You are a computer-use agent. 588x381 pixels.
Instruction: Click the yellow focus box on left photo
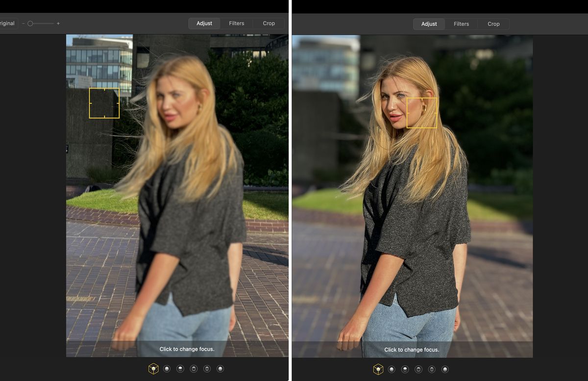pos(104,103)
